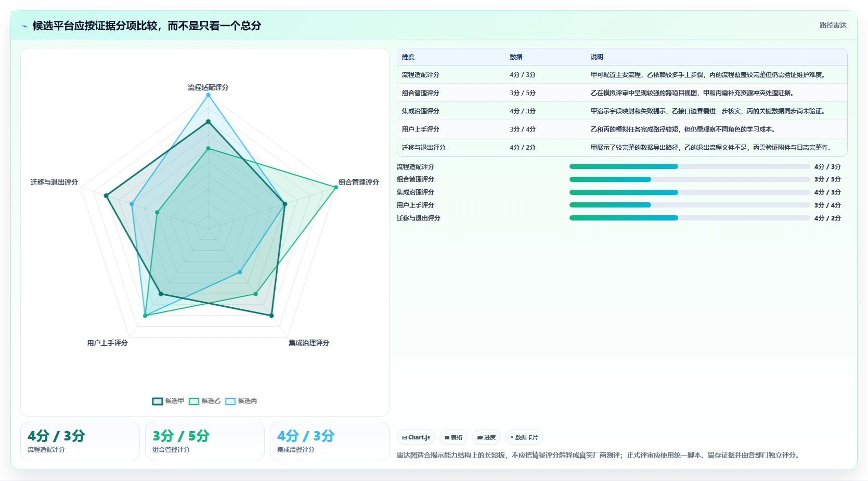Click the Chart.js chip

[416, 437]
